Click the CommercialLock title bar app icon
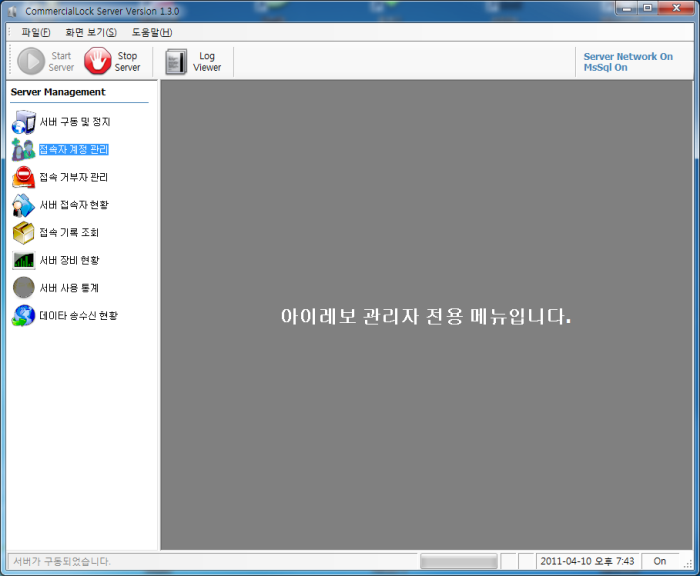This screenshot has width=700, height=576. [12, 11]
